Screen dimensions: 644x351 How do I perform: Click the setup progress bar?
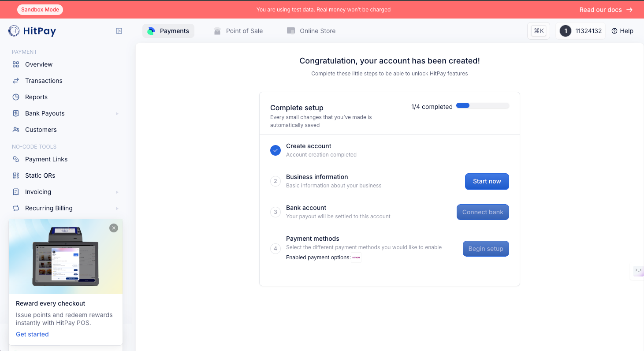click(482, 106)
